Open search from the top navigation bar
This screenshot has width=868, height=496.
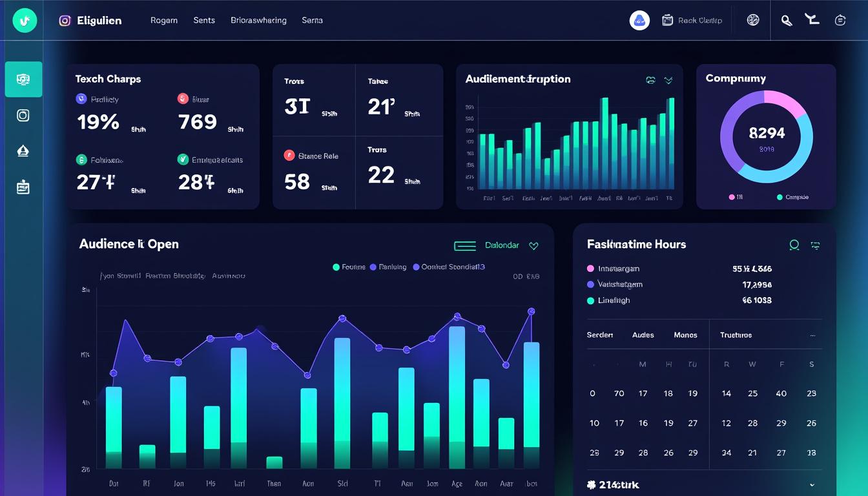pyautogui.click(x=787, y=20)
